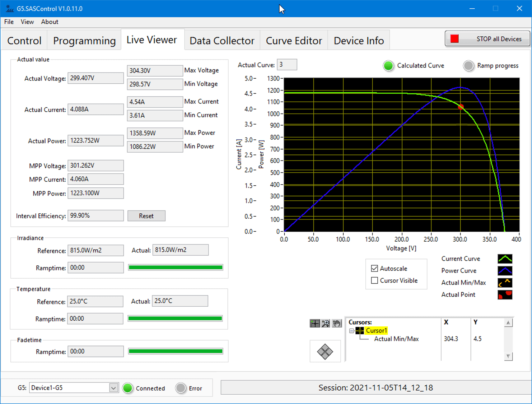This screenshot has width=532, height=404.
Task: Click the Current Curve legend icon
Action: pyautogui.click(x=505, y=259)
